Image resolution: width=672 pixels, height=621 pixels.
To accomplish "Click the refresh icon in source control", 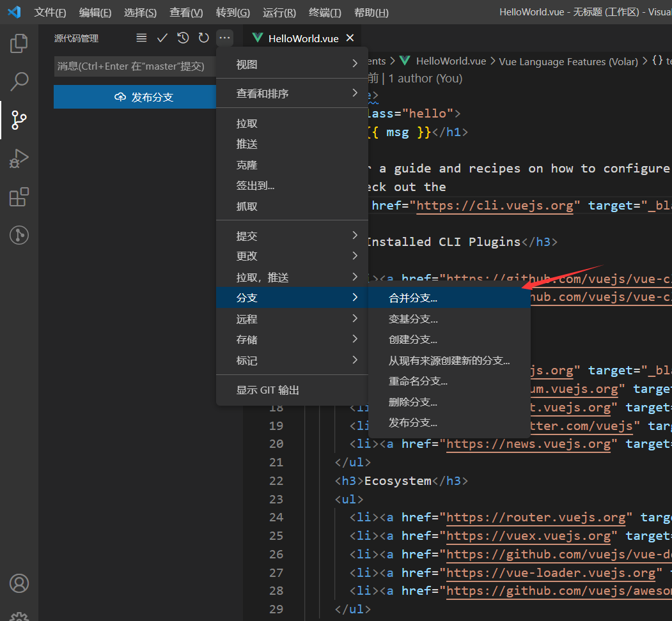I will pyautogui.click(x=203, y=38).
